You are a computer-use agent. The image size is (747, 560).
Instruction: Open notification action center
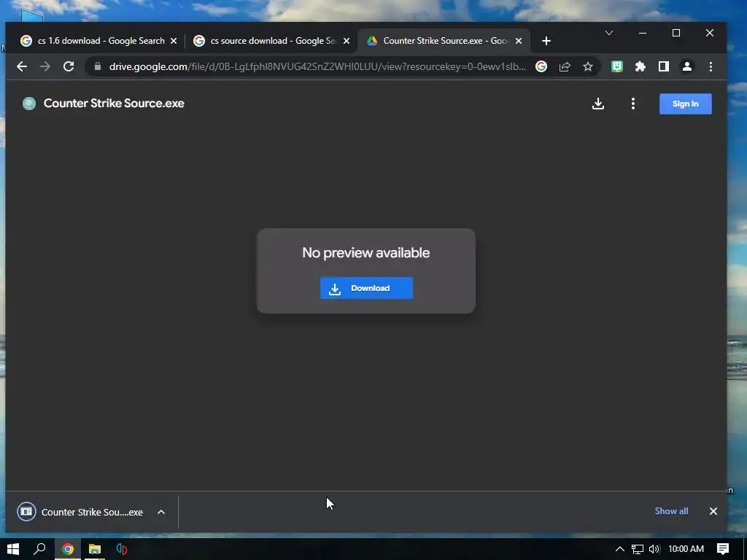click(723, 549)
